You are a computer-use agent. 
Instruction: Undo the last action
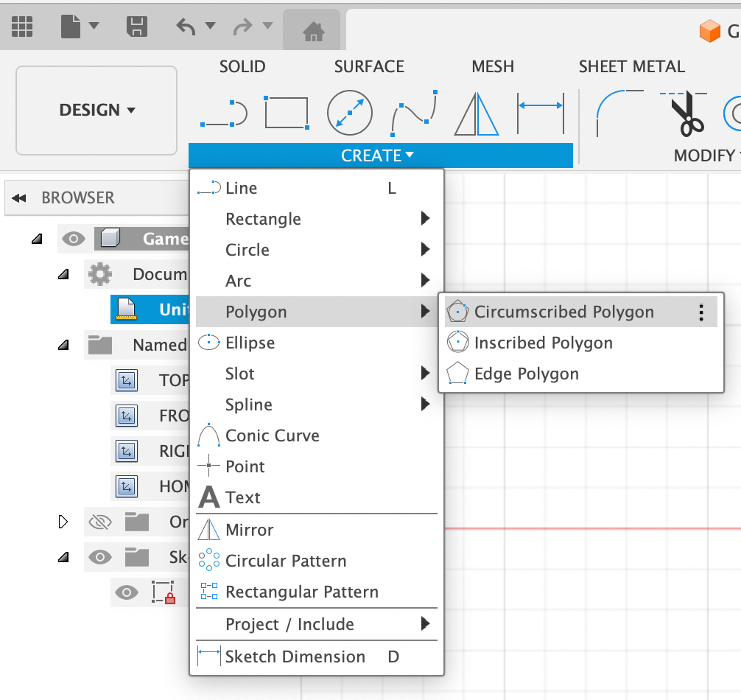click(186, 27)
